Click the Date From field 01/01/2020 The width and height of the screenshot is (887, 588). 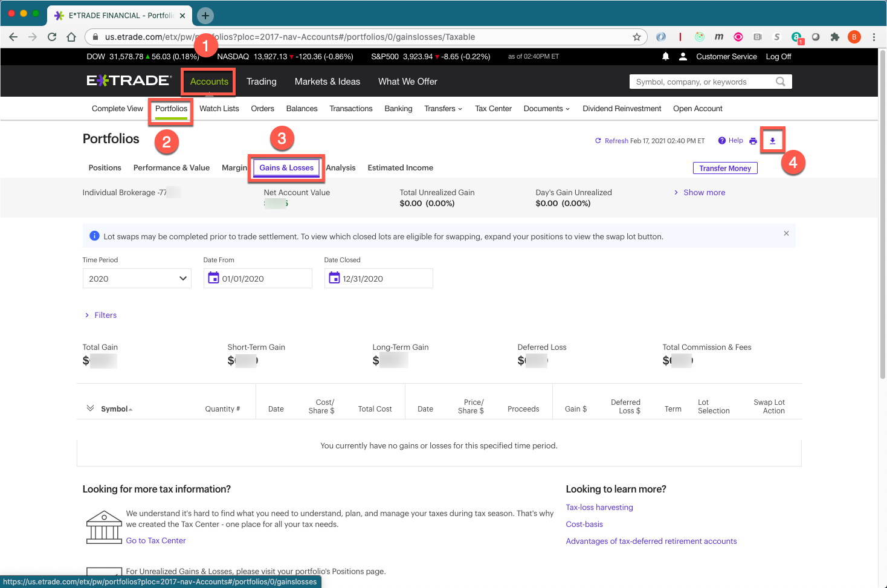(x=258, y=279)
